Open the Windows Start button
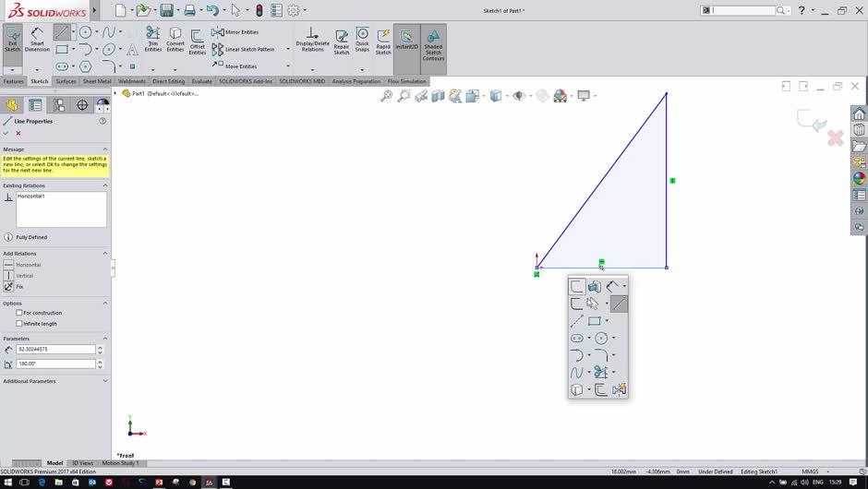The image size is (868, 489). click(x=7, y=483)
